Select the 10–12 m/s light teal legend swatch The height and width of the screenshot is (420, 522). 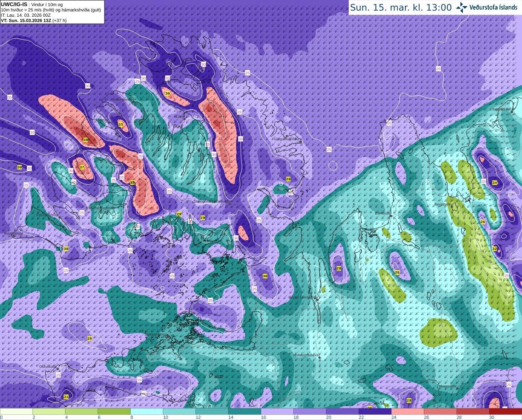pos(179,411)
